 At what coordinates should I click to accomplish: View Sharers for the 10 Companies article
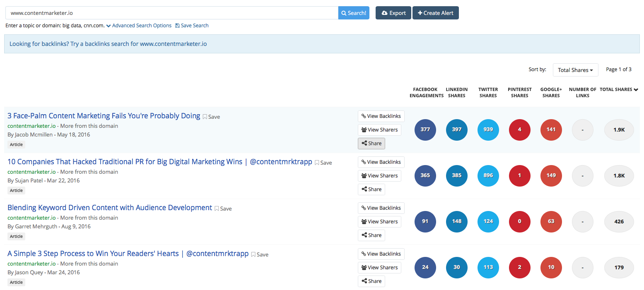tap(379, 176)
